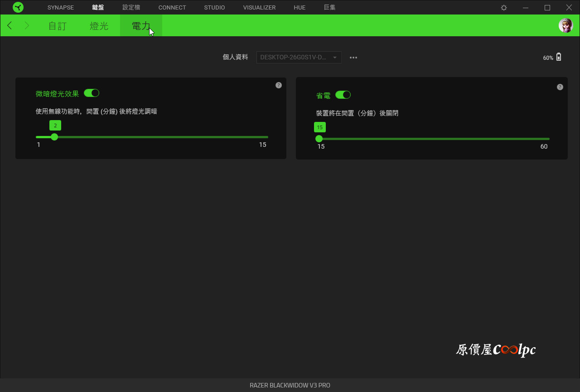Open the STUDIO module
This screenshot has height=392, width=580.
click(214, 8)
